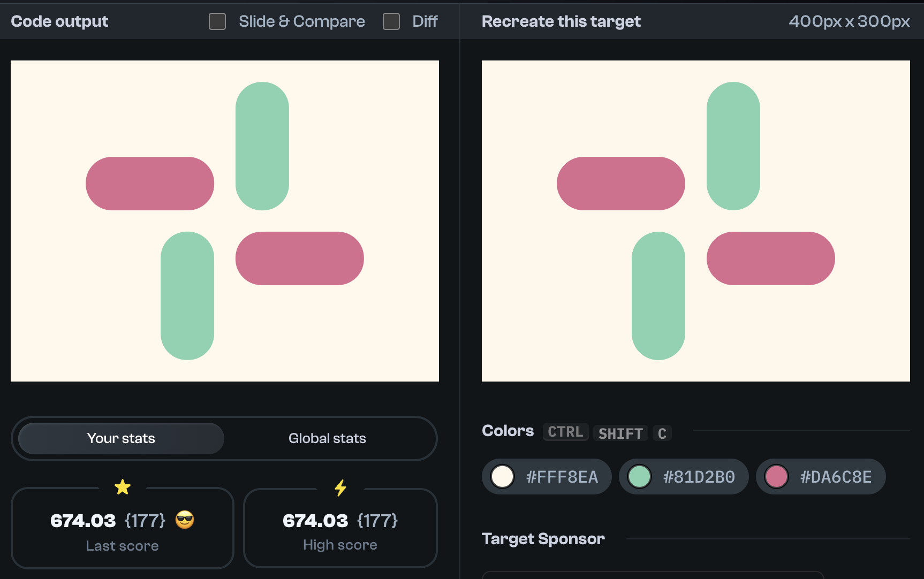Click the C key hint label
Viewport: 924px width, 579px height.
coord(662,433)
